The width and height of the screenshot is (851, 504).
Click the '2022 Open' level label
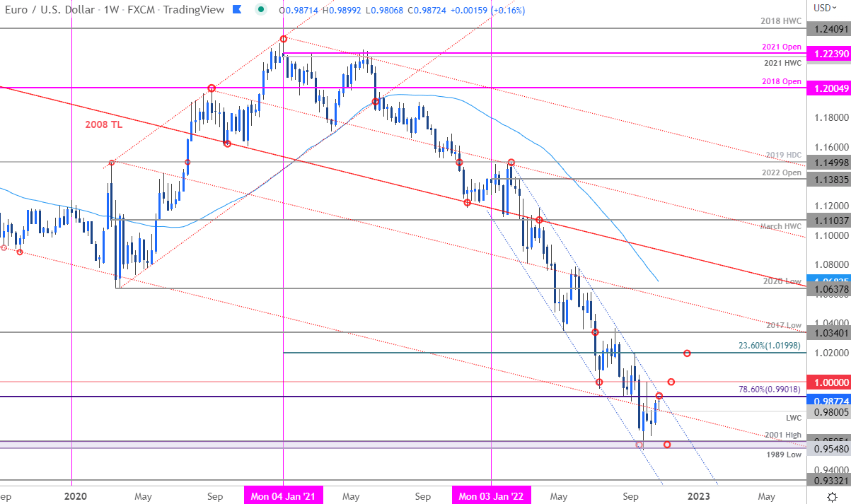(782, 172)
